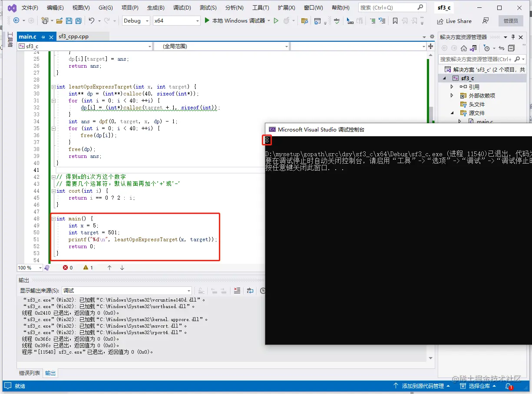Click the bookmark icon in toolbar
This screenshot has width=532, height=394.
[x=395, y=20]
